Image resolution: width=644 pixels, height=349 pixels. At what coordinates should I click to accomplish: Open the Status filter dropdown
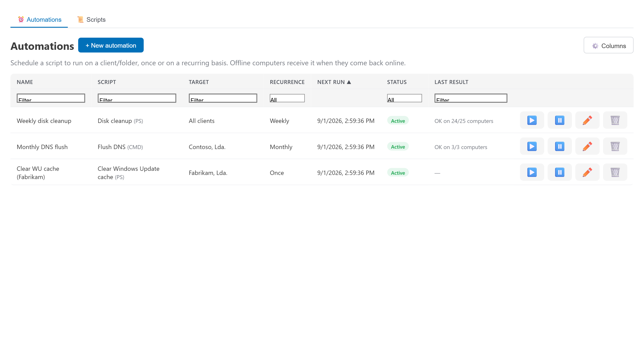click(x=404, y=98)
